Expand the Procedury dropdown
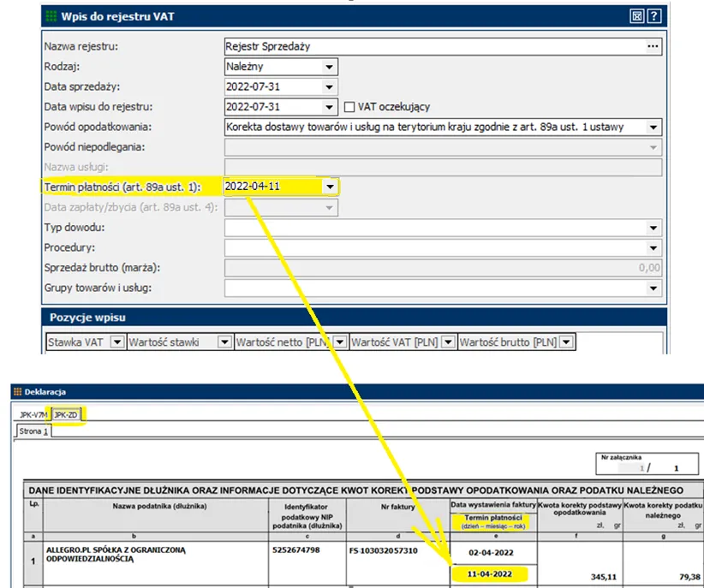This screenshot has height=588, width=704. (x=653, y=247)
